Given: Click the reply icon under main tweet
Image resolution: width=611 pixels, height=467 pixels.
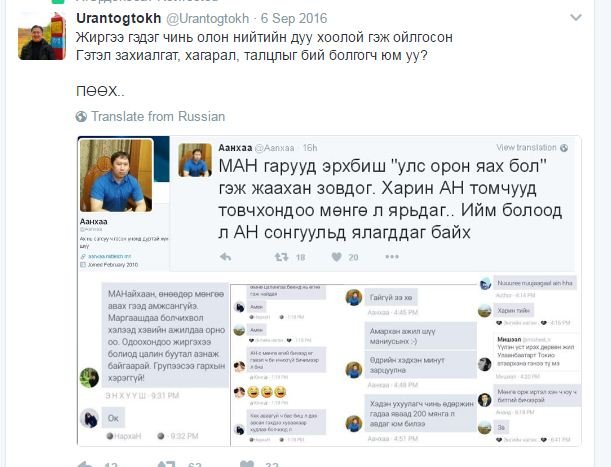Looking at the screenshot, I should point(85,463).
